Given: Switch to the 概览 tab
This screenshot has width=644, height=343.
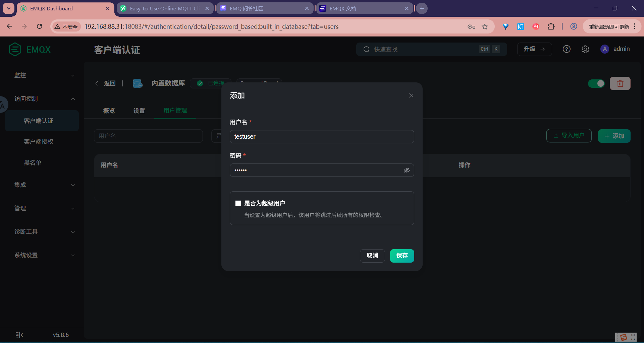Looking at the screenshot, I should pos(109,111).
